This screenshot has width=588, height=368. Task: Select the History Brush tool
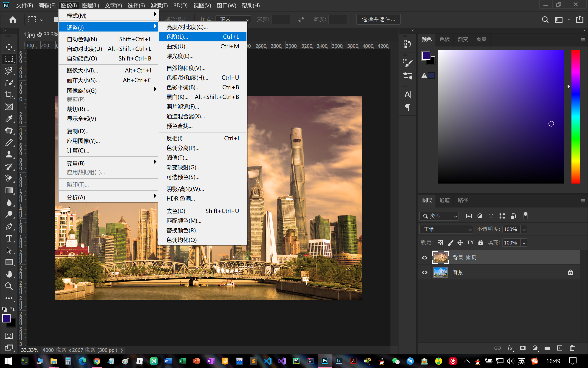[9, 167]
